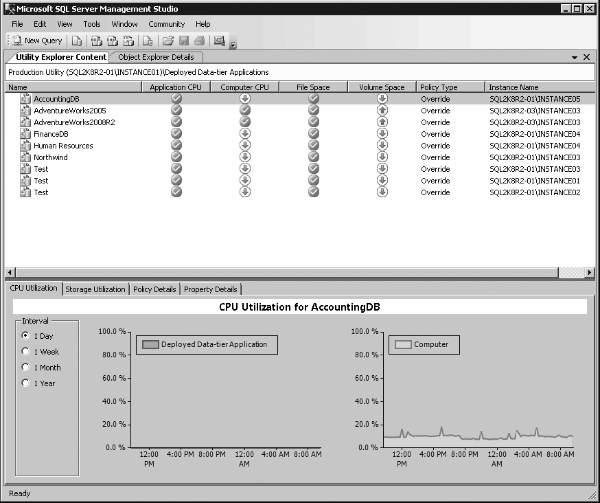
Task: Click Human Resources File Space status icon
Action: 313,145
